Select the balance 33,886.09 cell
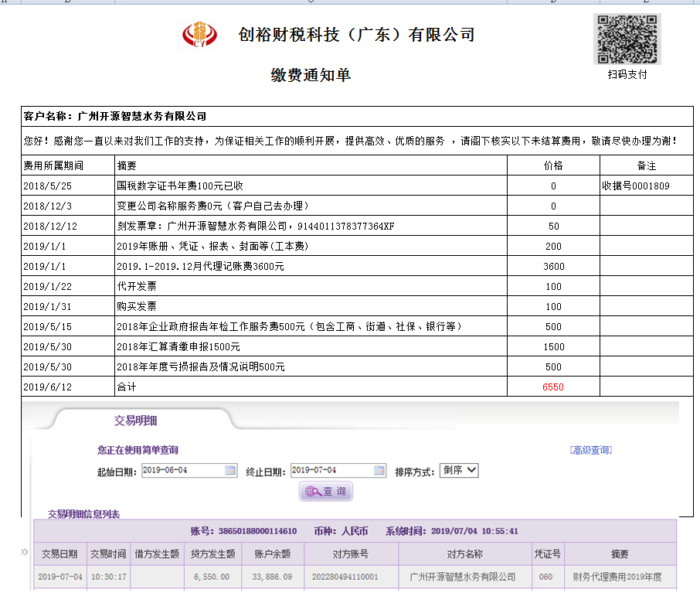This screenshot has width=700, height=593. 272,577
